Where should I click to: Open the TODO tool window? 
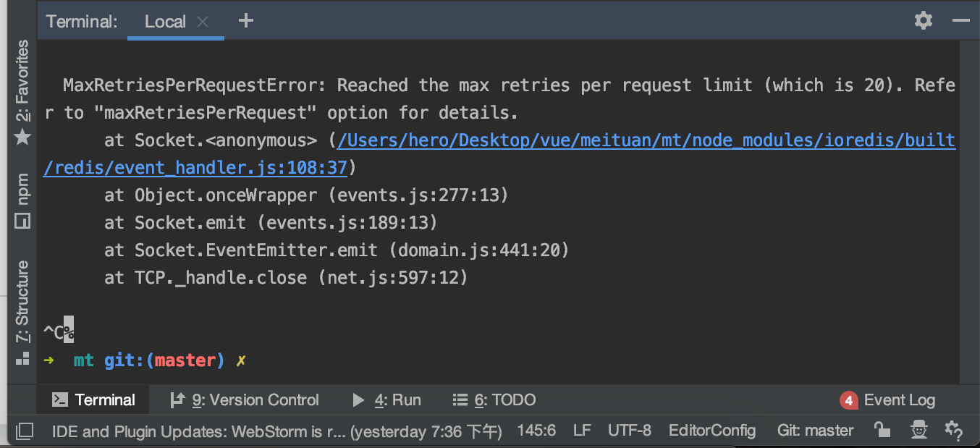(x=494, y=400)
